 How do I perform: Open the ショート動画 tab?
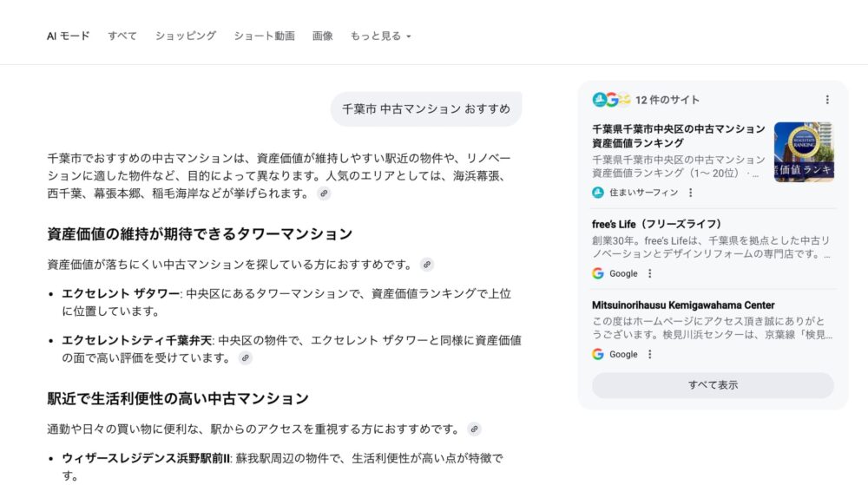point(264,36)
